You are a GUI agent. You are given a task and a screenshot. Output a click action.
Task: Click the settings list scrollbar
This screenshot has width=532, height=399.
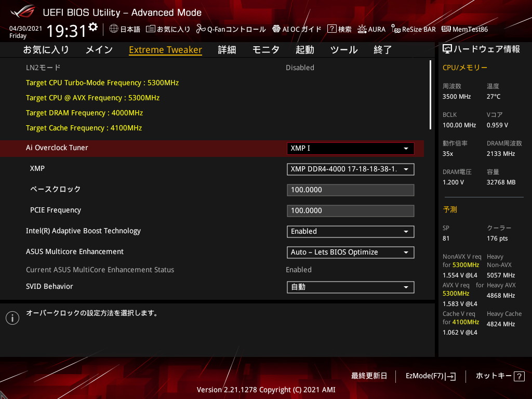(x=431, y=95)
